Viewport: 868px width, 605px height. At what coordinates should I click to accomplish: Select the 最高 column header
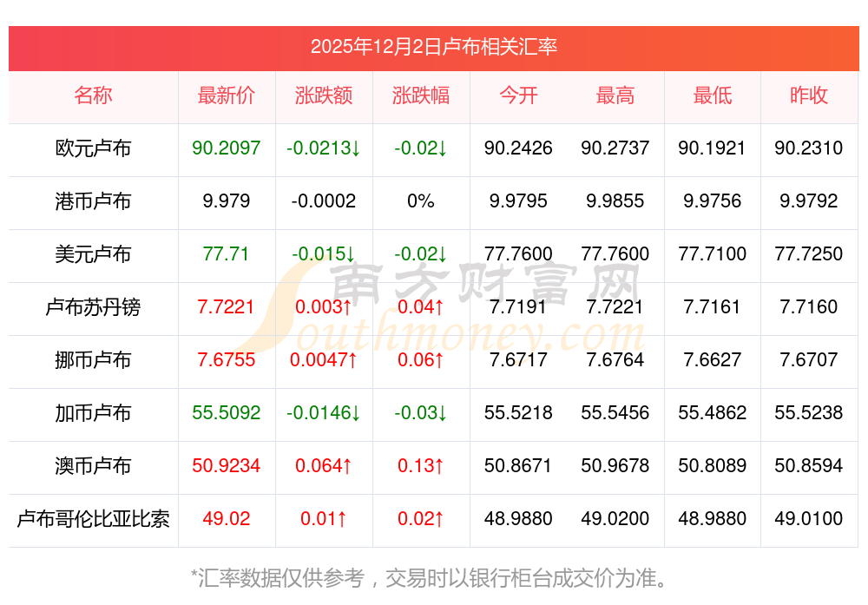(615, 95)
